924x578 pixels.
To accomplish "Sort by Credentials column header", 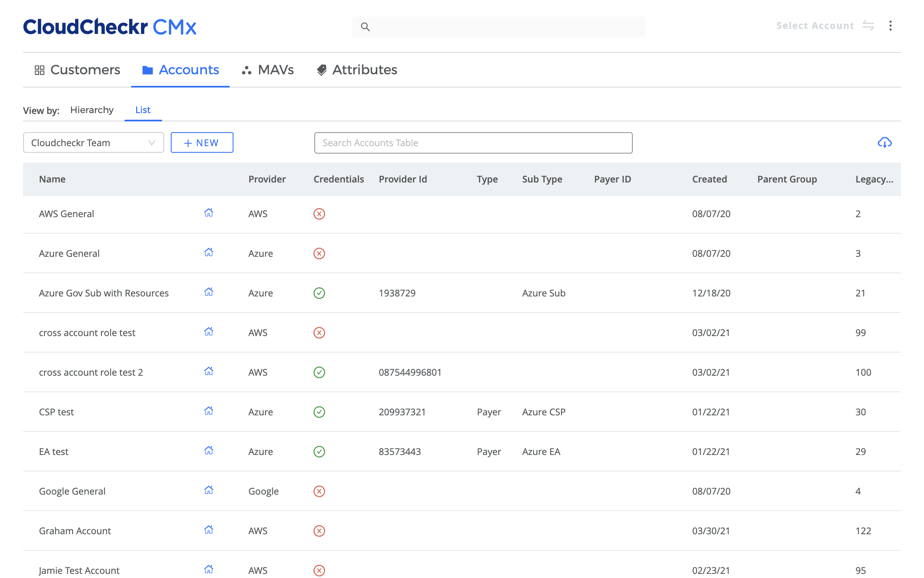I will (339, 179).
